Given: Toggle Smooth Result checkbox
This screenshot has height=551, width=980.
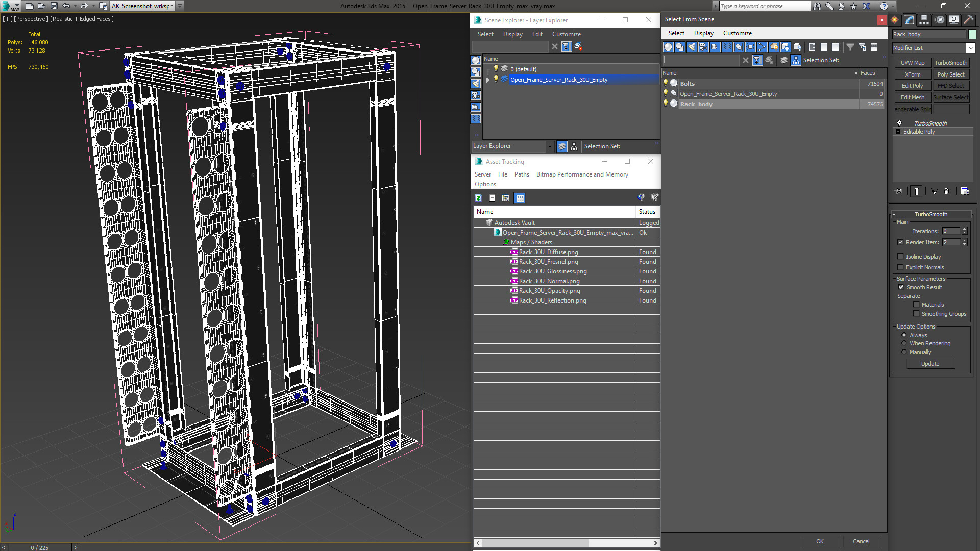Looking at the screenshot, I should [901, 287].
